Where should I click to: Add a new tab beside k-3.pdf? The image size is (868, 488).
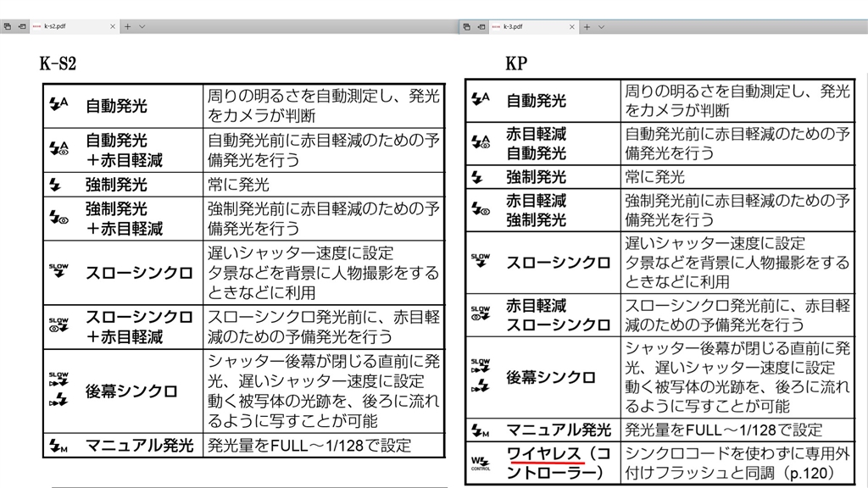587,26
